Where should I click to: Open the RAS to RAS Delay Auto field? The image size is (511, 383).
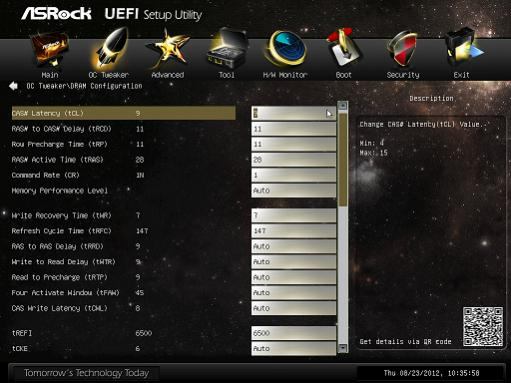click(x=294, y=246)
